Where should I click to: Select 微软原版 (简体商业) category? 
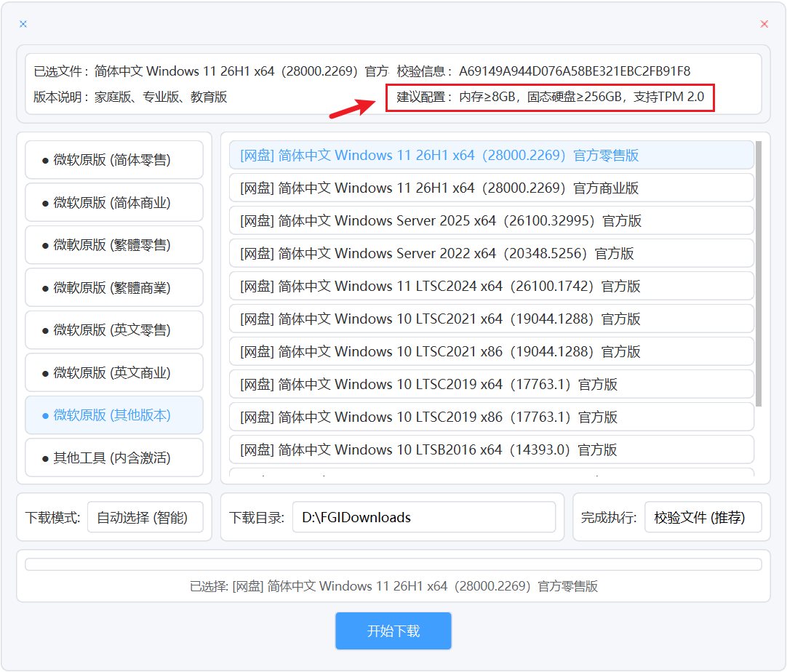(114, 203)
